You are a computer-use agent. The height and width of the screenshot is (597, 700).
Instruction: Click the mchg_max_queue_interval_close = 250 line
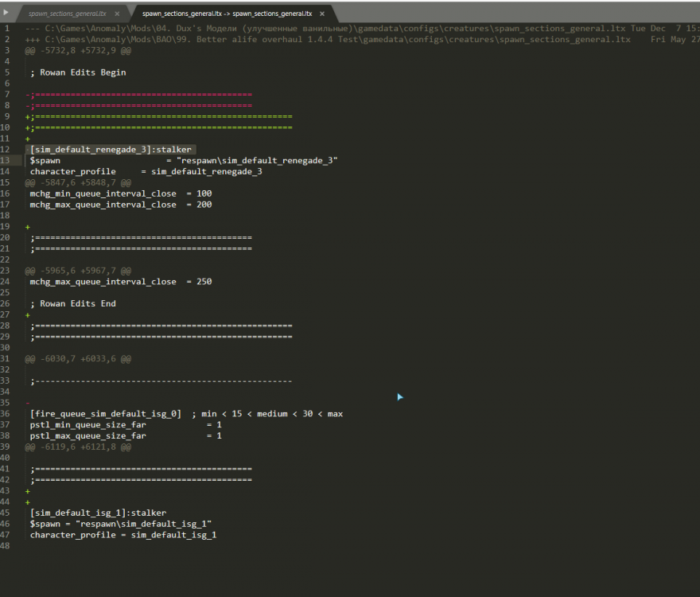pyautogui.click(x=120, y=281)
